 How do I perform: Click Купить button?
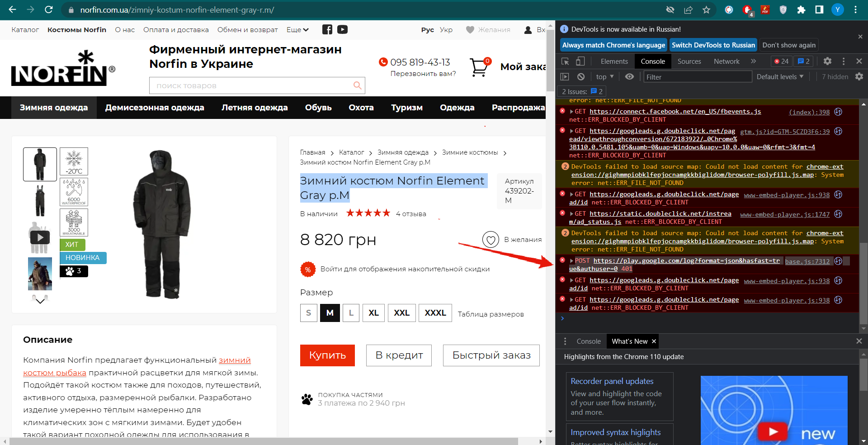click(x=327, y=355)
